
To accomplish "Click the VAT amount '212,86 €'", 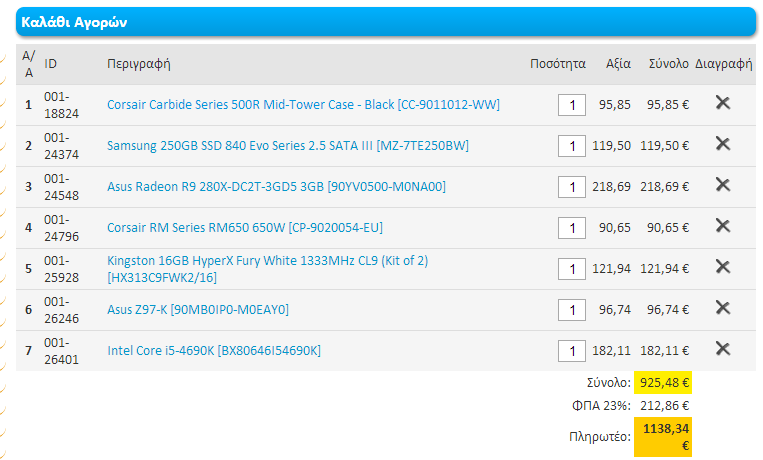I will (664, 405).
